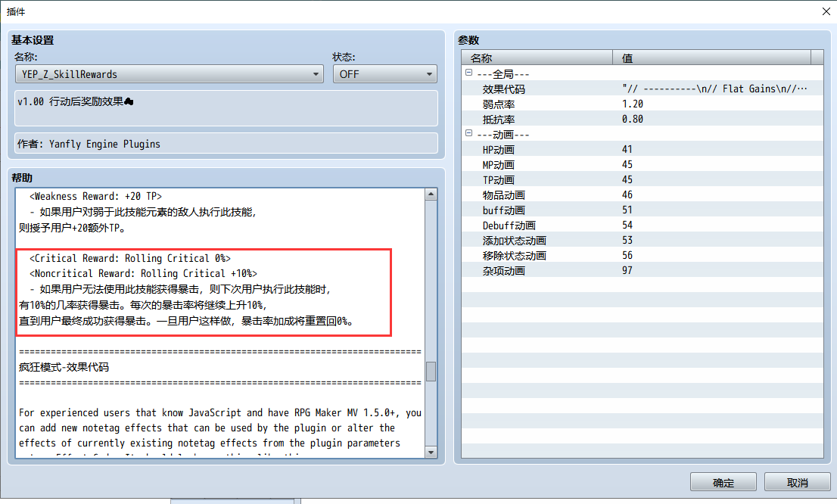Select the 效果代码 parameter row
Screen dimensions: 837x504
pyautogui.click(x=643, y=89)
